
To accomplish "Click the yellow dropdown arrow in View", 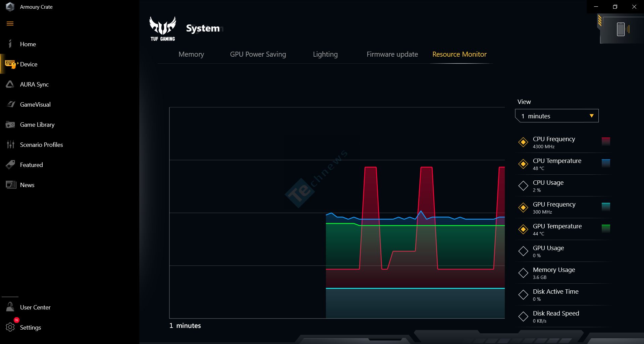I will [592, 116].
